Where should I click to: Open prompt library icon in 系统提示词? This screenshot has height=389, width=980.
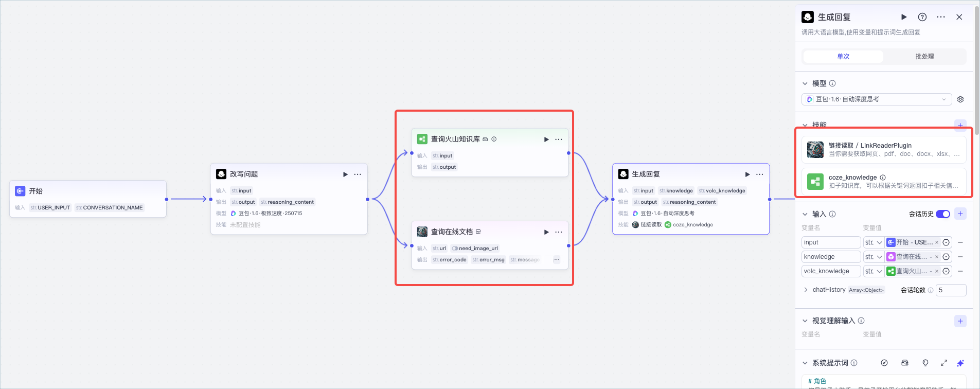pyautogui.click(x=905, y=363)
